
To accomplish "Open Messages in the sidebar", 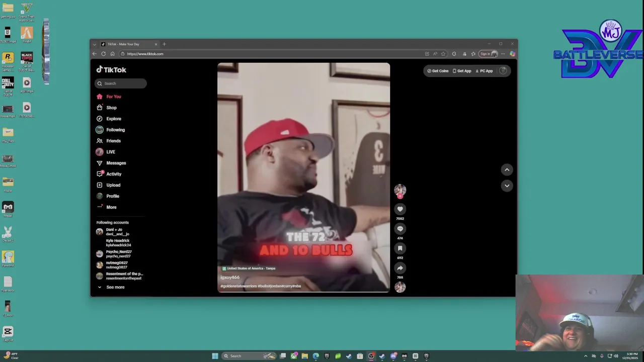I will [x=111, y=163].
